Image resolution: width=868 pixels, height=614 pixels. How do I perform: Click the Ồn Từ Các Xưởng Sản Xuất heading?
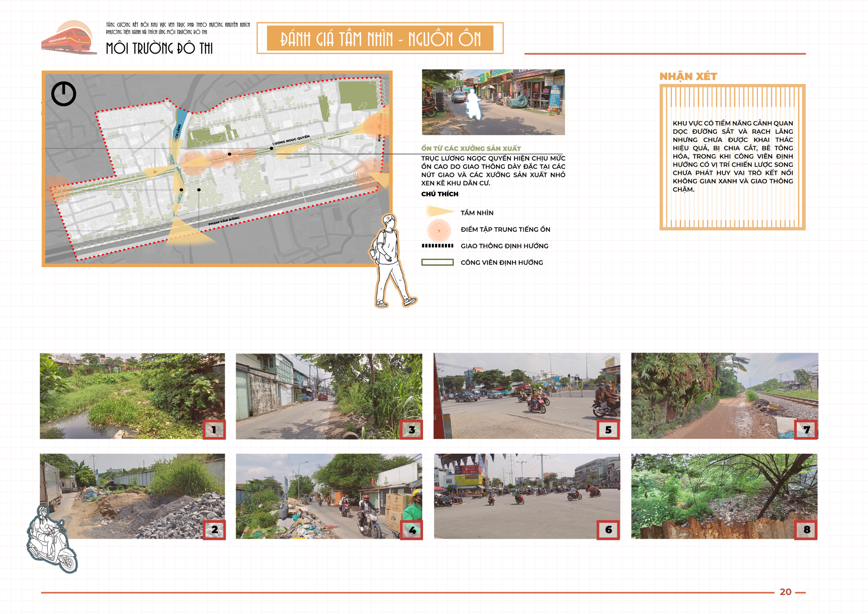(x=471, y=149)
